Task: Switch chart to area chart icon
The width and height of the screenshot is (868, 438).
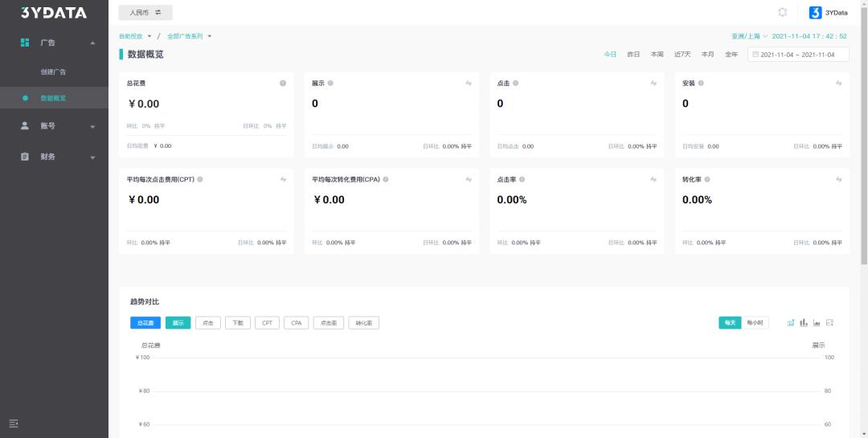Action: (817, 323)
